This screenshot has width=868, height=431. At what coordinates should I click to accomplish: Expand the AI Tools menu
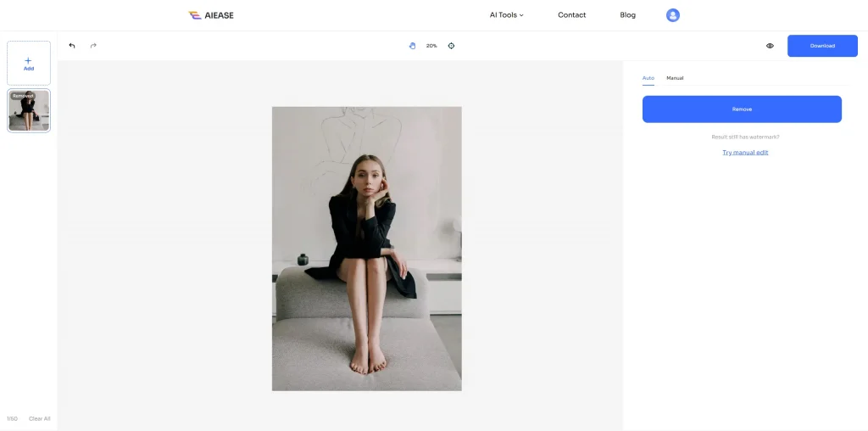(x=507, y=15)
